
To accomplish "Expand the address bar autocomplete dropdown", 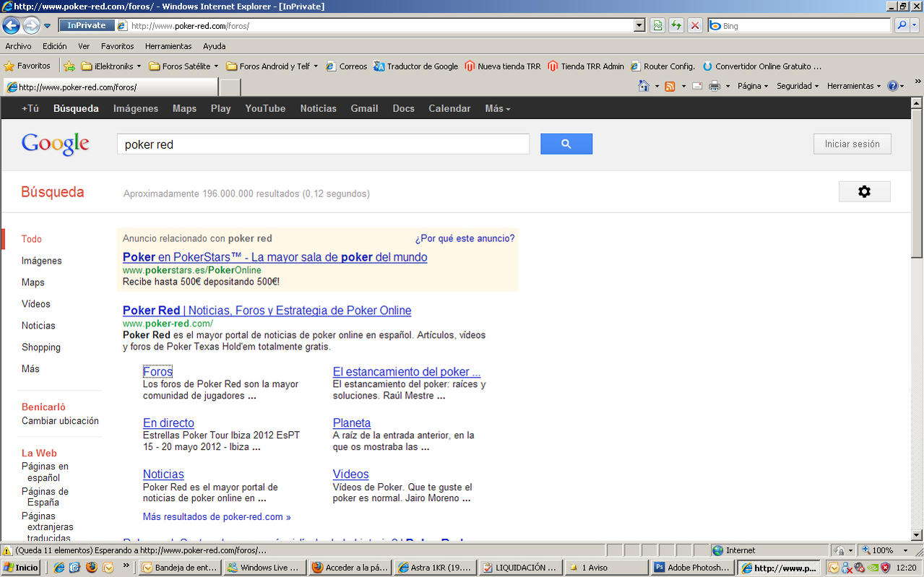I will click(639, 25).
